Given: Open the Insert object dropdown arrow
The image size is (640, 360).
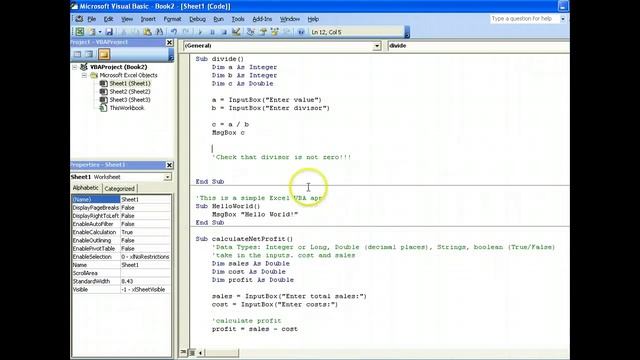Looking at the screenshot, I should 100,32.
